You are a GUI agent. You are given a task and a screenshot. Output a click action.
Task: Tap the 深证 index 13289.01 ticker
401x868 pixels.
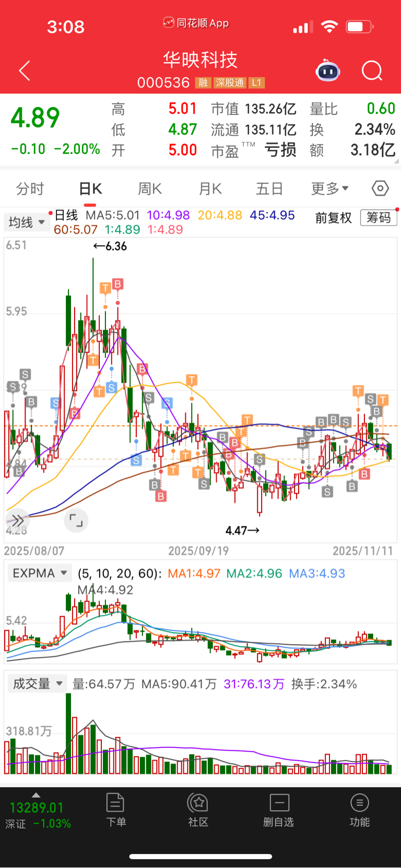click(37, 815)
